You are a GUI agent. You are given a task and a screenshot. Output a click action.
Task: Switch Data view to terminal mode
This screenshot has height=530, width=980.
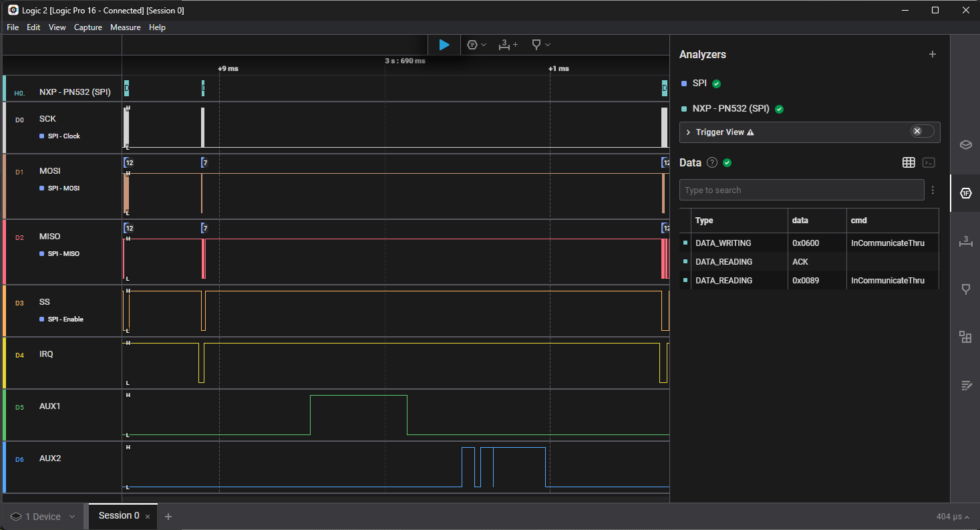[x=929, y=162]
